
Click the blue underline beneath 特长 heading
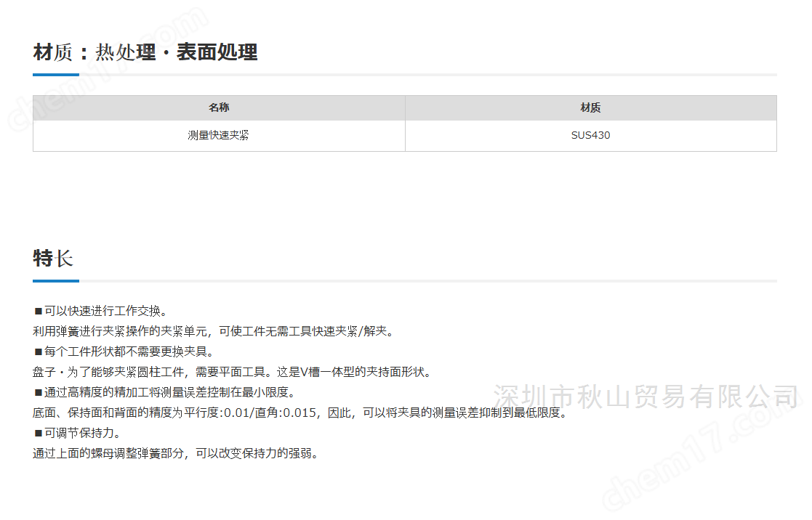55,280
